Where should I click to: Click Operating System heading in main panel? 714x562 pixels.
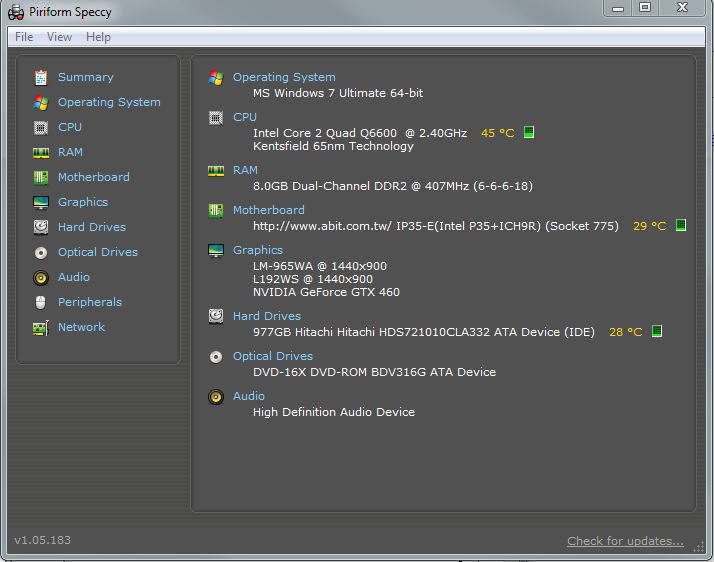(284, 77)
